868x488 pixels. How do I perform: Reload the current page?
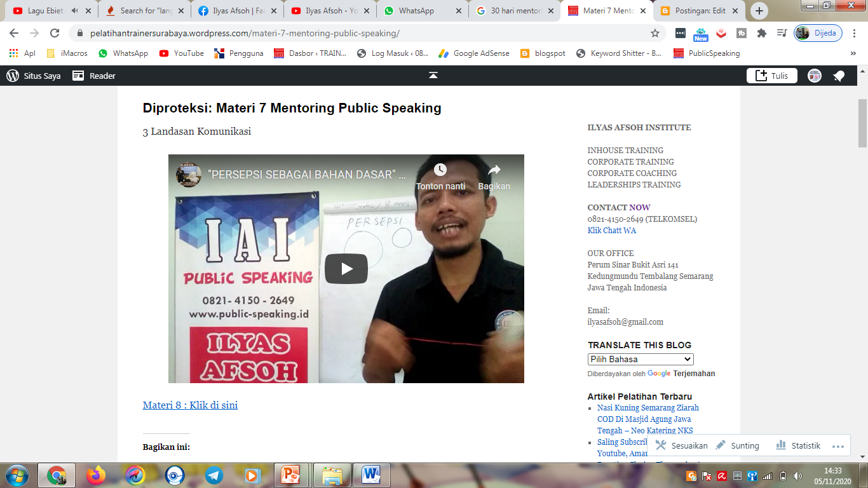pos(55,33)
